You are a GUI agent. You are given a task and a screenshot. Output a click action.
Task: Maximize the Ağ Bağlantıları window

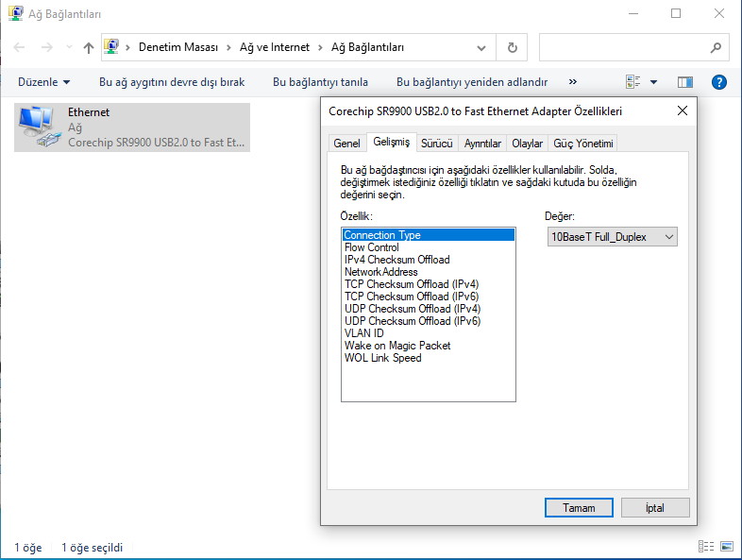click(676, 14)
